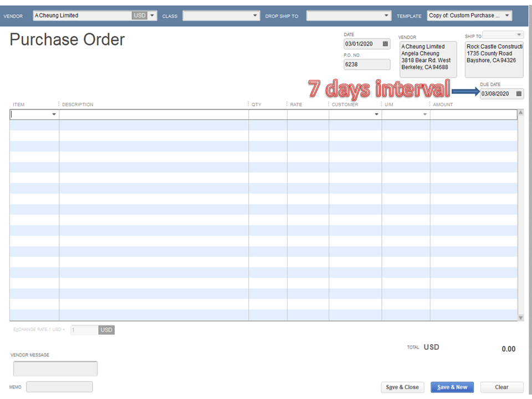Click the DESCRIPTION column header

click(78, 105)
